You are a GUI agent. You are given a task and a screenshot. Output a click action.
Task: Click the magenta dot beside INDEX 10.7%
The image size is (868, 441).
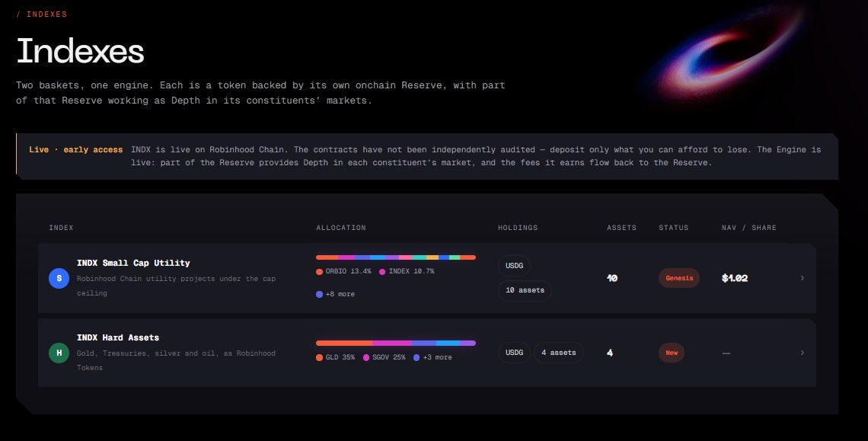pos(382,271)
